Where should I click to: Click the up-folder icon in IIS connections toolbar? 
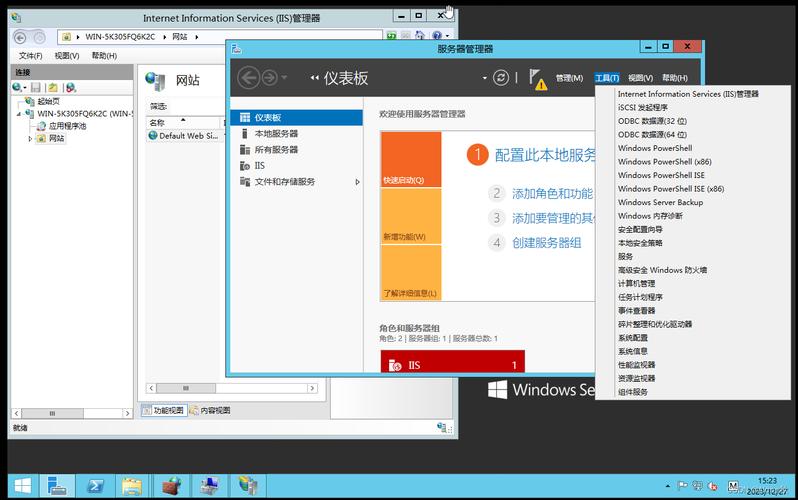(x=53, y=87)
